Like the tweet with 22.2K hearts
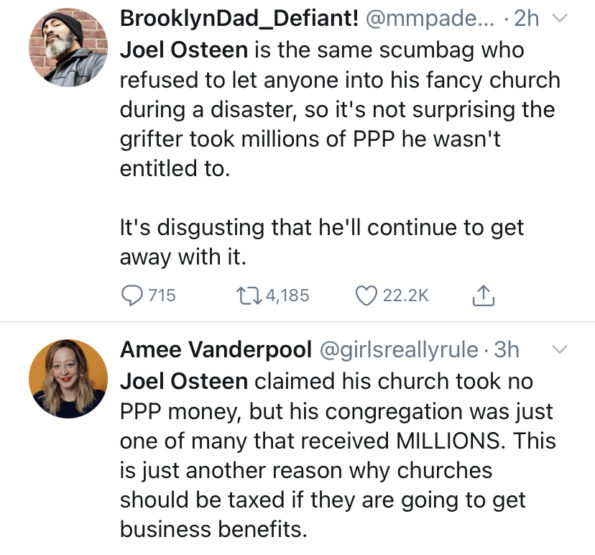595x555 pixels. pos(366,296)
